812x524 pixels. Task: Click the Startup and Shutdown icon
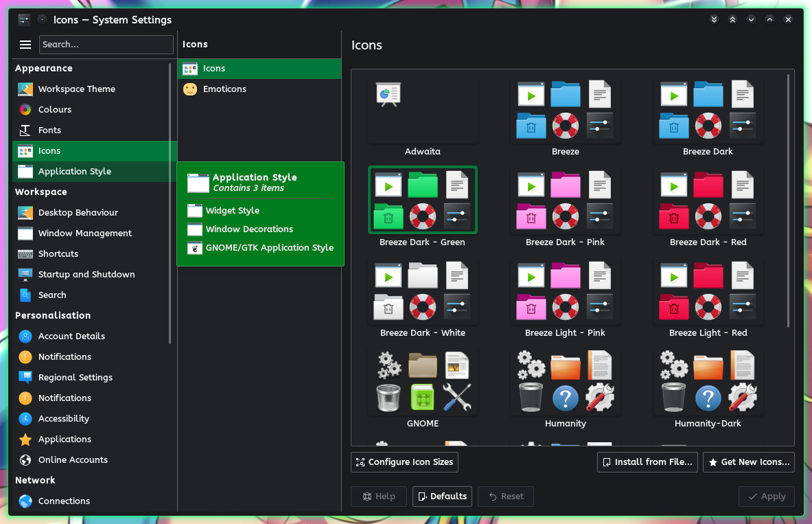(x=25, y=274)
